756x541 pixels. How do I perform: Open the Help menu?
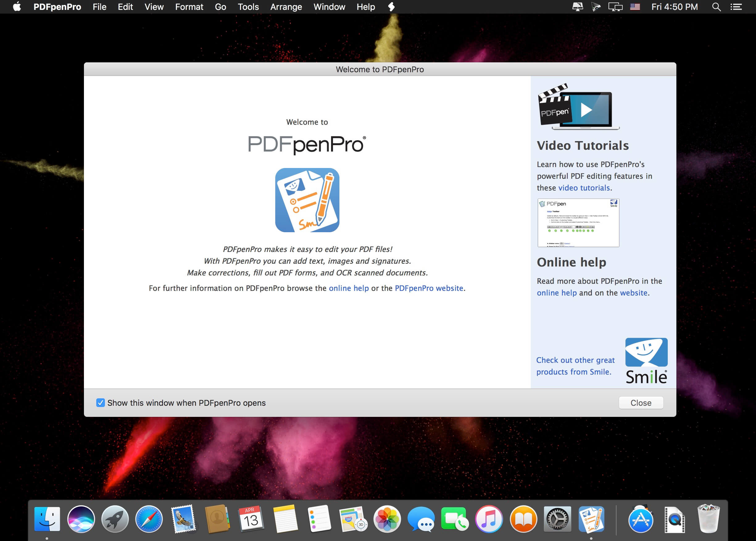pyautogui.click(x=366, y=7)
